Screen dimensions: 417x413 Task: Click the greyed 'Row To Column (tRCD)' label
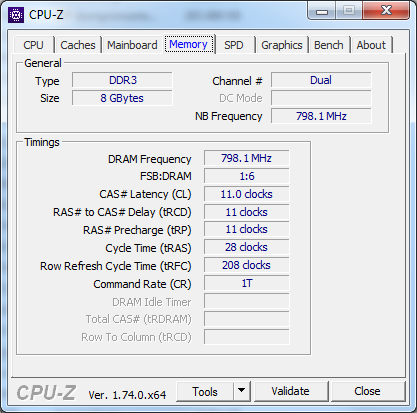pos(136,337)
